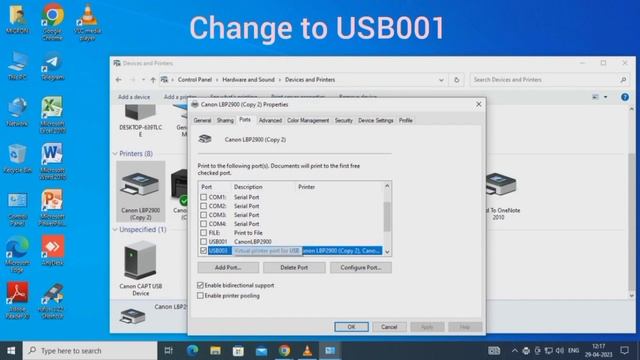Open the Recycle Bin

(17, 158)
